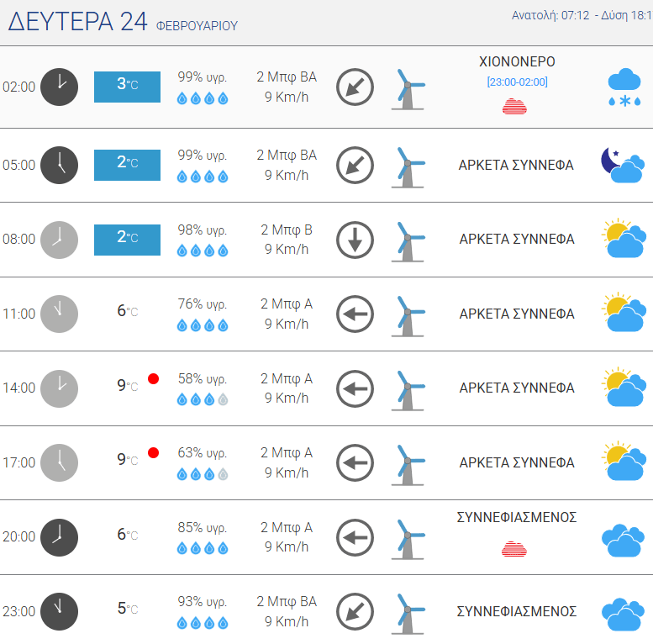Select the north wind arrow at 08:00
The image size is (653, 644).
click(x=355, y=240)
